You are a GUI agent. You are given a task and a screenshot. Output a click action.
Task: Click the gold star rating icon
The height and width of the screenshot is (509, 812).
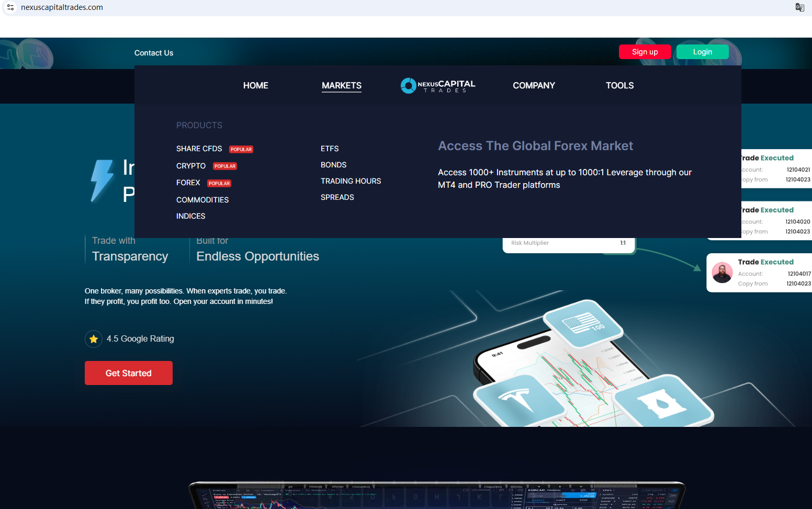click(x=94, y=339)
